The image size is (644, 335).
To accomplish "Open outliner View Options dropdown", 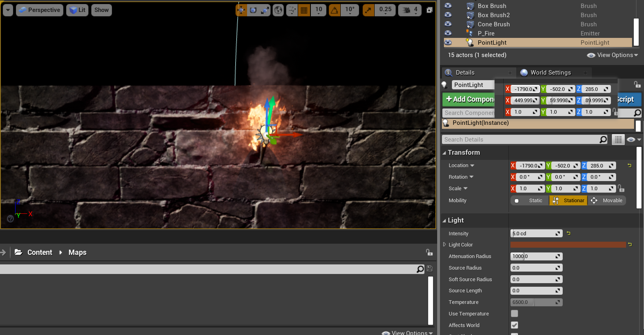I will pyautogui.click(x=613, y=55).
